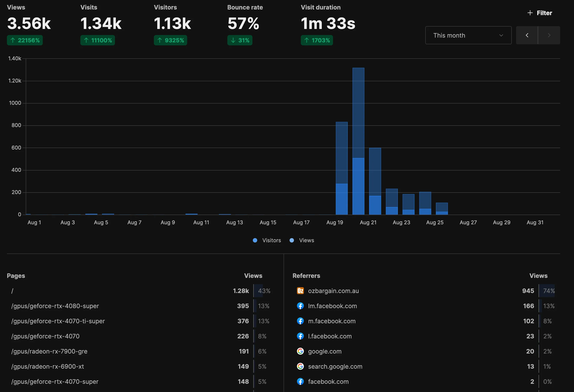The image size is (574, 392).
Task: Click the google.com Google icon
Action: [x=300, y=351]
